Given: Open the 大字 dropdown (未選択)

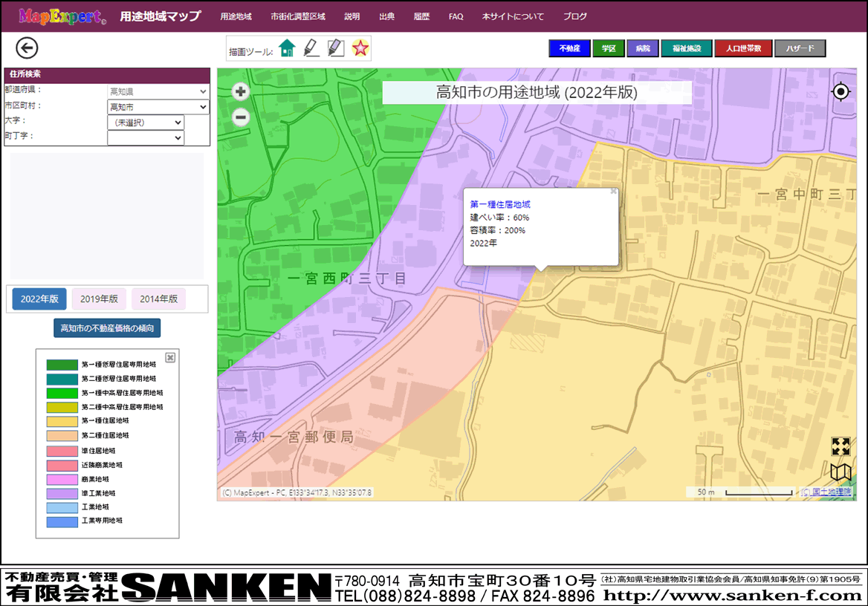Looking at the screenshot, I should point(146,123).
